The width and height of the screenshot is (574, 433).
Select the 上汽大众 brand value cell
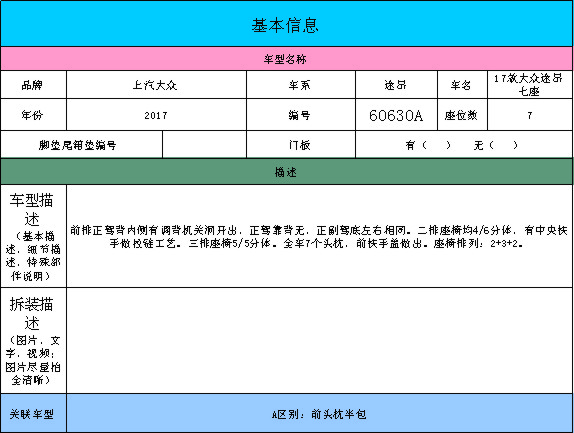click(x=156, y=85)
